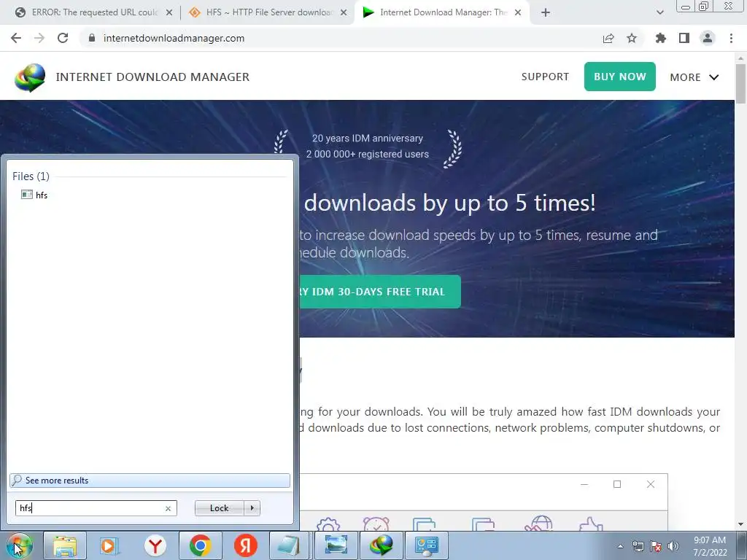Open the notepad taskbar icon
Screen dimensions: 747x560
pos(290,545)
